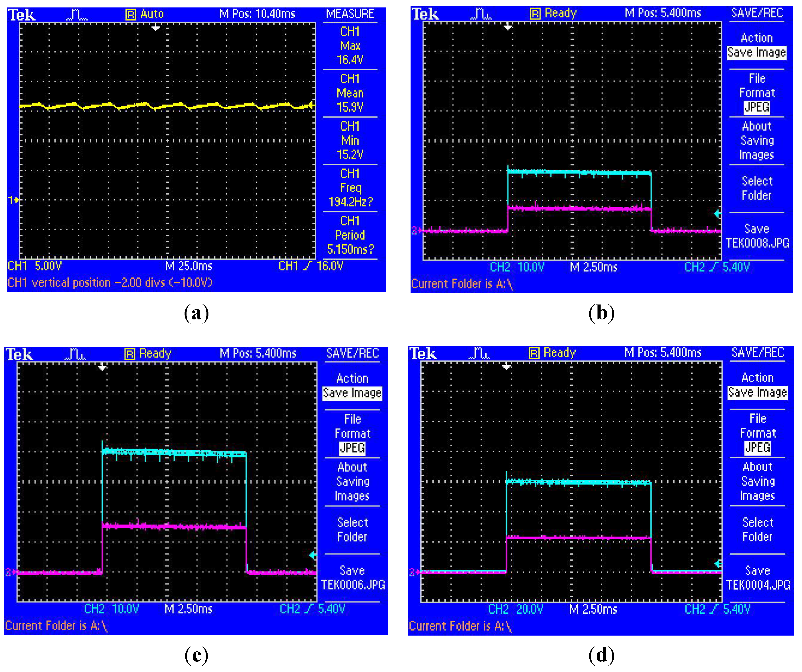The width and height of the screenshot is (802, 672).
Task: Click Save TEK0008.JPG in panel (b)
Action: [757, 236]
